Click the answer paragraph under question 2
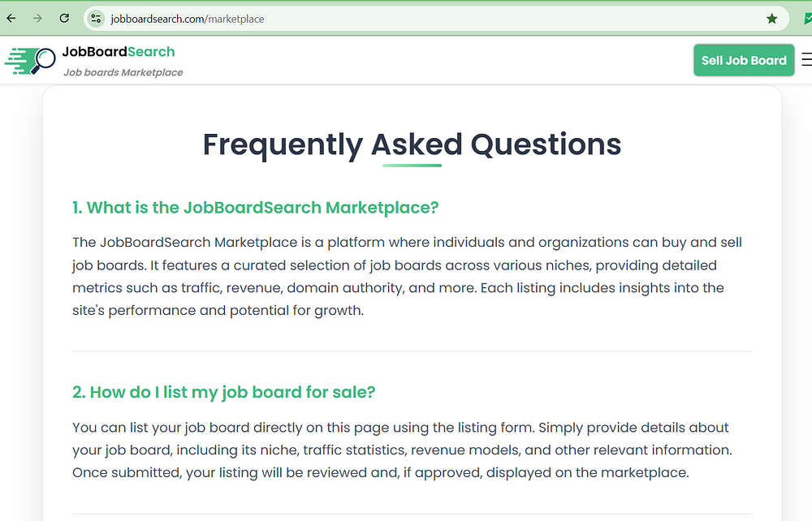This screenshot has height=521, width=812. click(x=400, y=450)
